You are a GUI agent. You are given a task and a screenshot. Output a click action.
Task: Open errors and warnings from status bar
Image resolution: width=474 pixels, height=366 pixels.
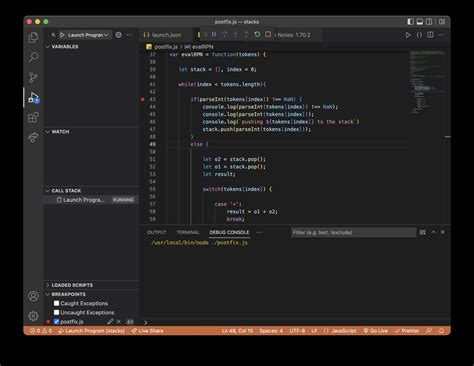tap(41, 331)
